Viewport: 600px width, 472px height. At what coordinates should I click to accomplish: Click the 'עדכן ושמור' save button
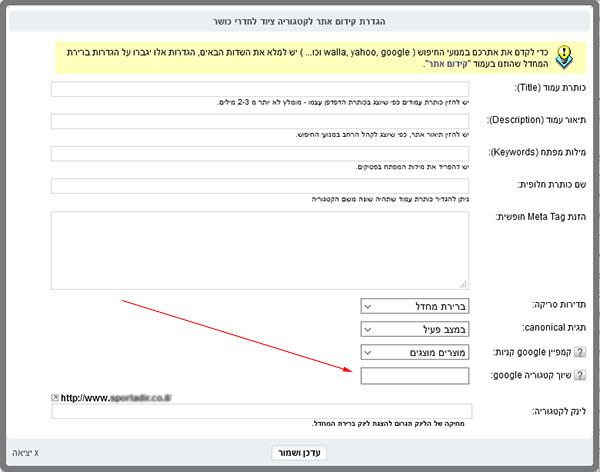click(x=299, y=453)
